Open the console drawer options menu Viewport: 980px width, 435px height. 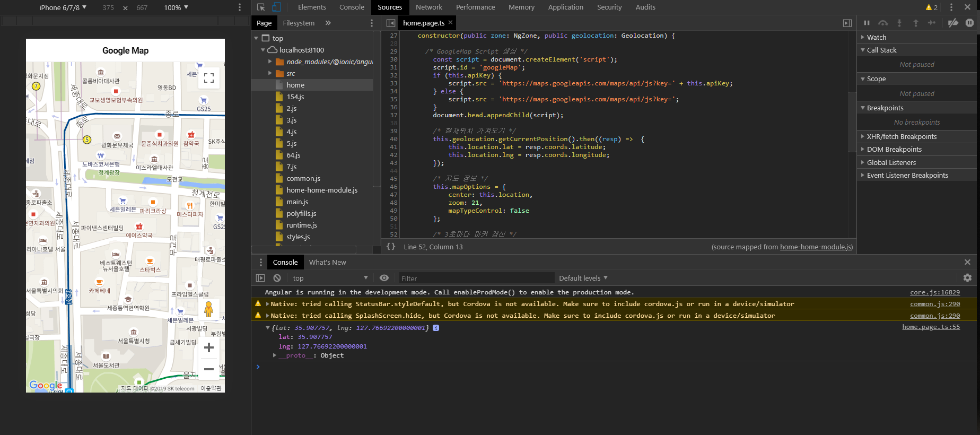point(260,262)
